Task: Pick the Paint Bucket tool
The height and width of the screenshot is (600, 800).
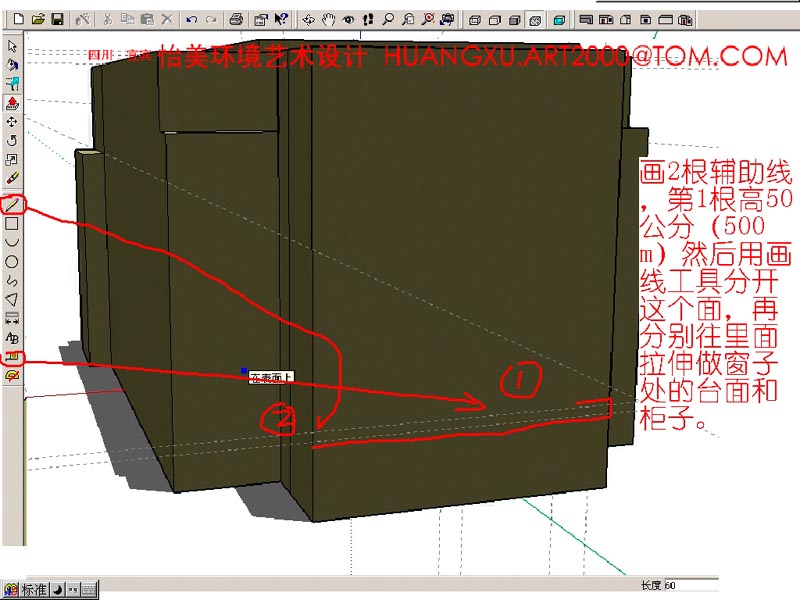Action: pos(12,64)
